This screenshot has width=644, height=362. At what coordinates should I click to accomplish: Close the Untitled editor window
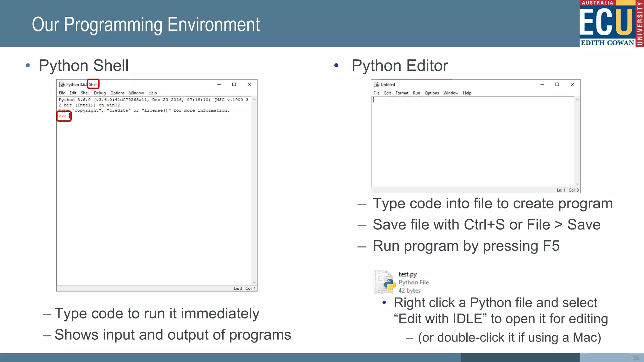tap(572, 84)
